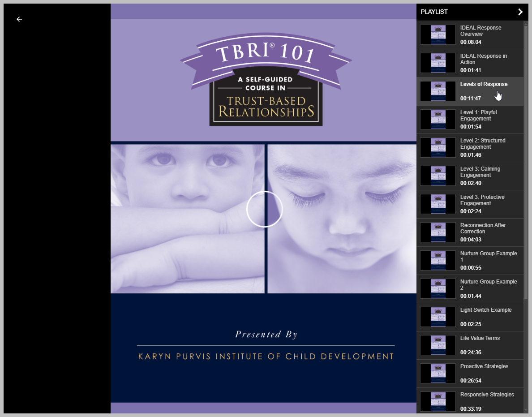The image size is (532, 417).
Task: Select Levels of Response playlist item
Action: [484, 84]
